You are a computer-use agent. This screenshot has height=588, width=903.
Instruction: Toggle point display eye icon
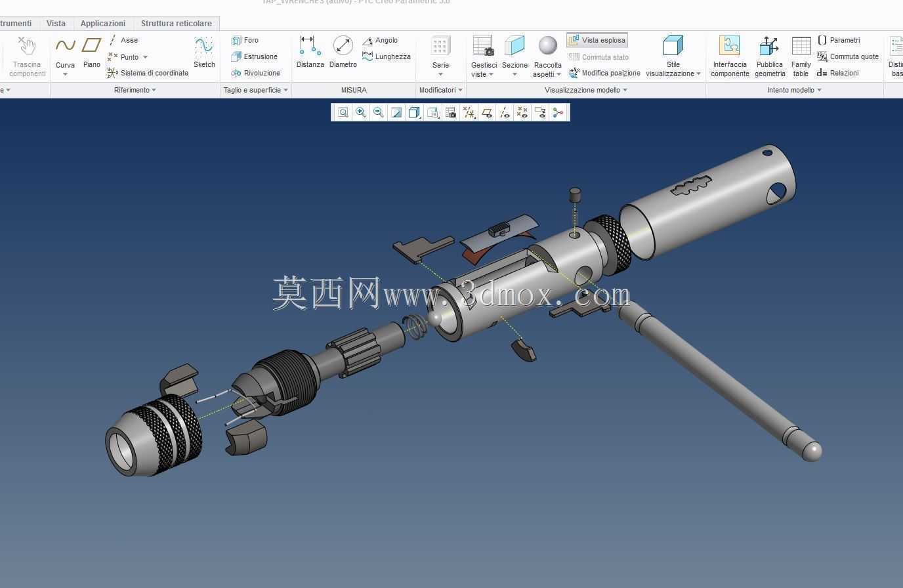click(522, 113)
